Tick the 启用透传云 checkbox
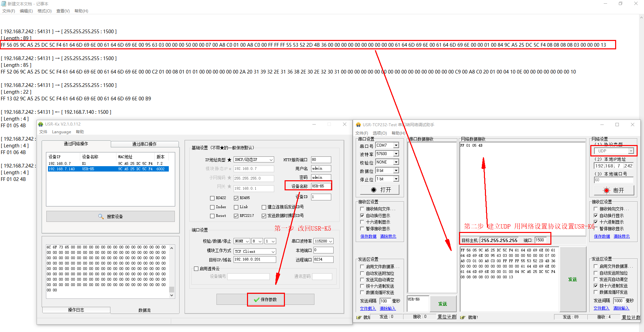This screenshot has width=644, height=332. 196,269
